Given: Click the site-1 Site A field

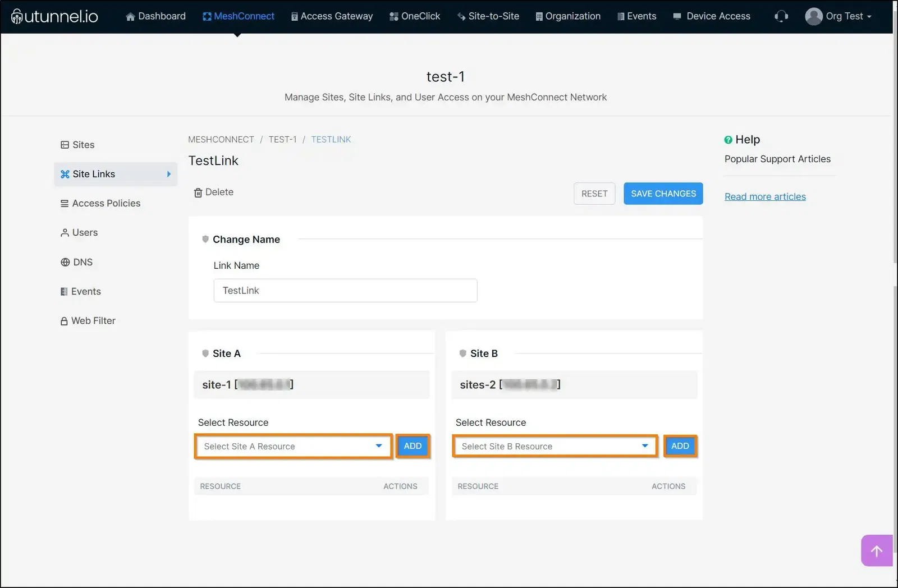Looking at the screenshot, I should click(x=311, y=385).
